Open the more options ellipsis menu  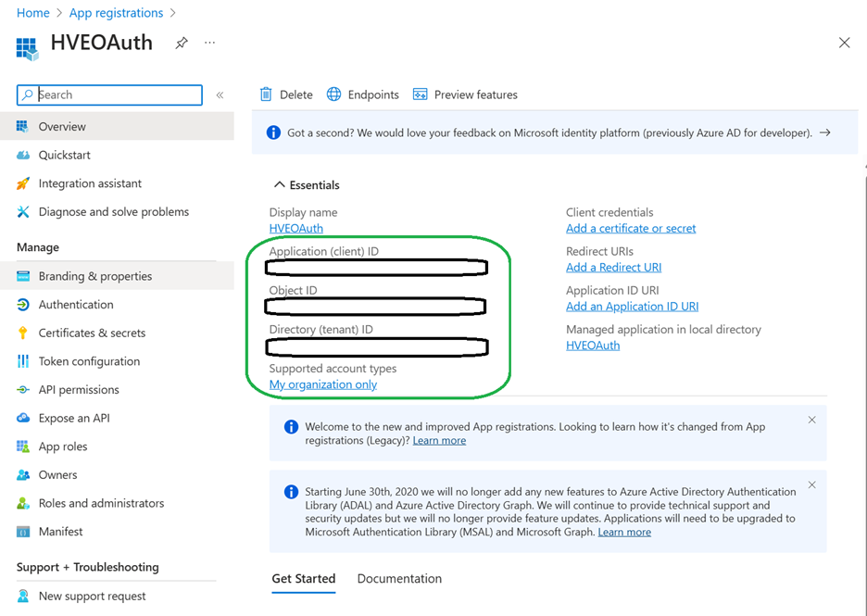pos(209,43)
